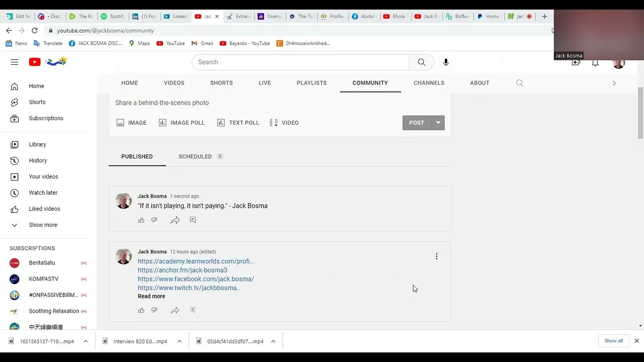Open the Gmail bookmark
The image size is (644, 362).
click(x=202, y=43)
